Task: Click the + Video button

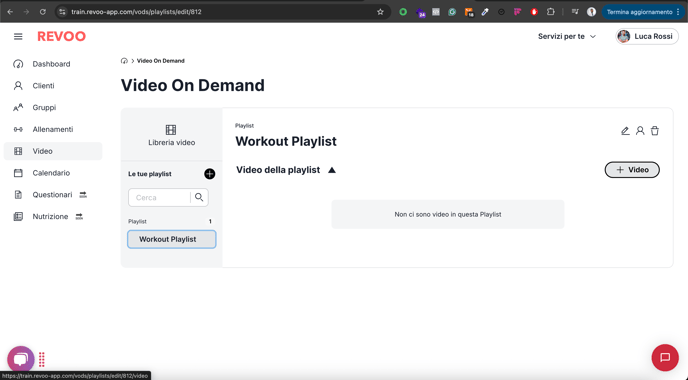Action: coord(632,170)
